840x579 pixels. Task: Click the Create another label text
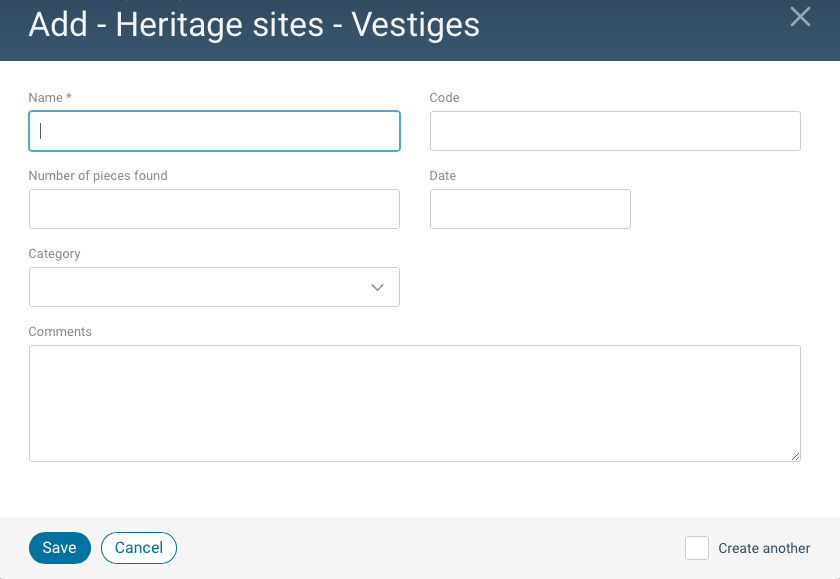763,548
